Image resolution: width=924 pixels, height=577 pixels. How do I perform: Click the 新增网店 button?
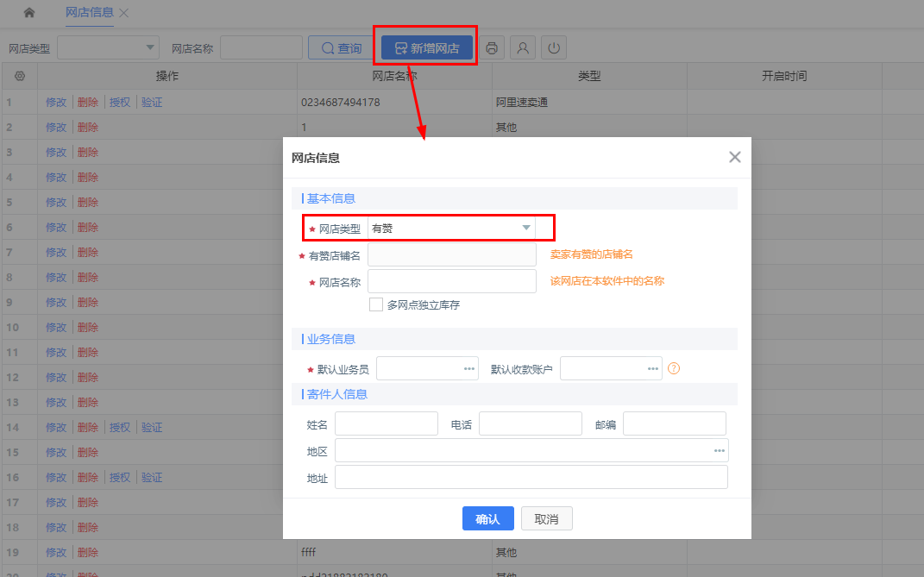427,47
